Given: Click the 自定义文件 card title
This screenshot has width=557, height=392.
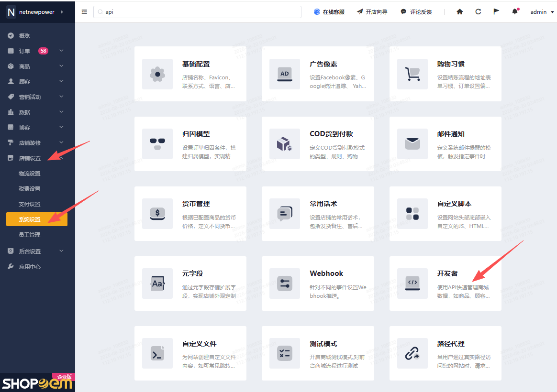Looking at the screenshot, I should [199, 344].
